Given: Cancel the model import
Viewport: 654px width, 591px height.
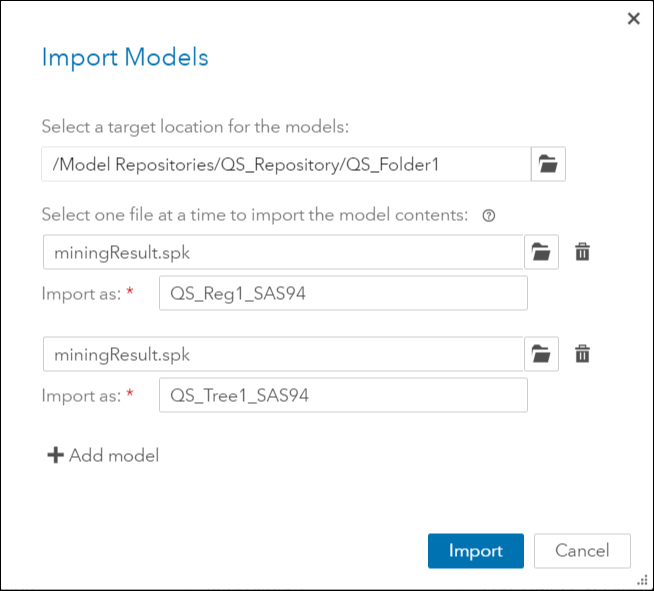Looking at the screenshot, I should (x=582, y=551).
